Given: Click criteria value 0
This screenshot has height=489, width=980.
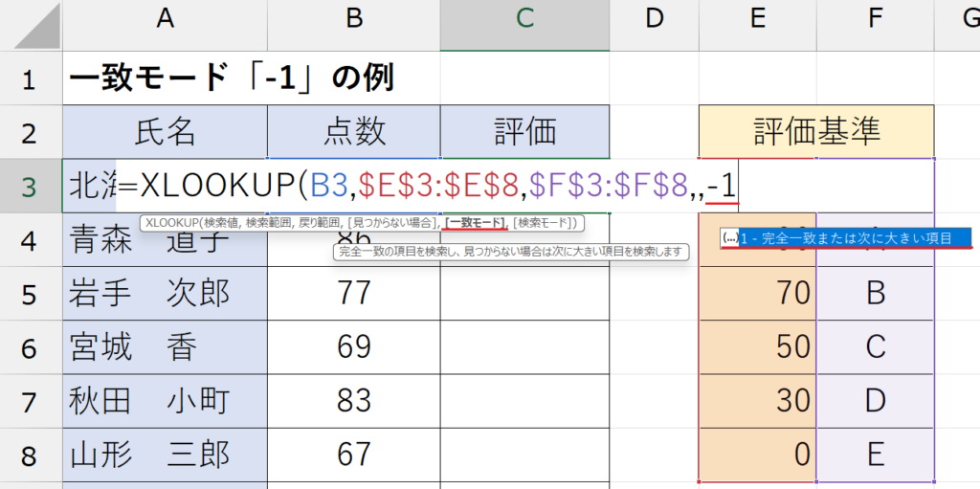Looking at the screenshot, I should 758,455.
